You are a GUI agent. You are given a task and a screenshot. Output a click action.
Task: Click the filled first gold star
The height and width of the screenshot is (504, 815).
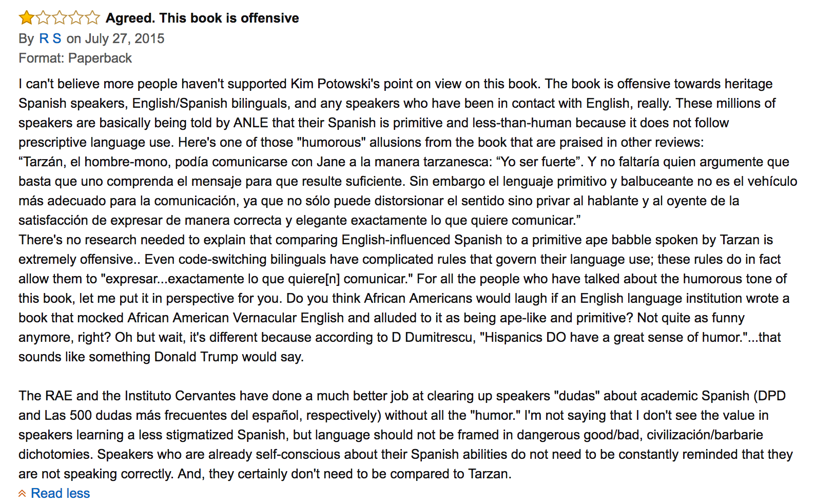click(x=26, y=18)
